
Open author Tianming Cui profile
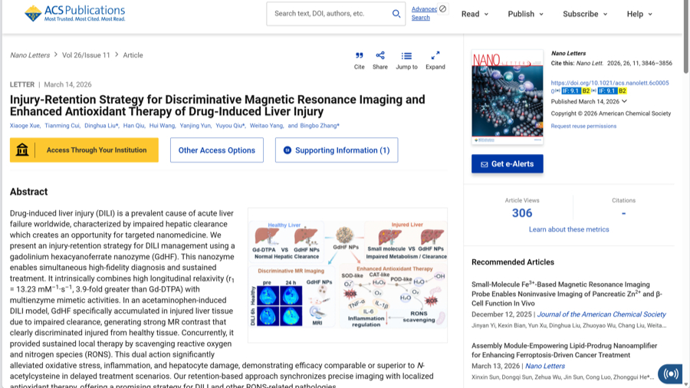(x=62, y=125)
